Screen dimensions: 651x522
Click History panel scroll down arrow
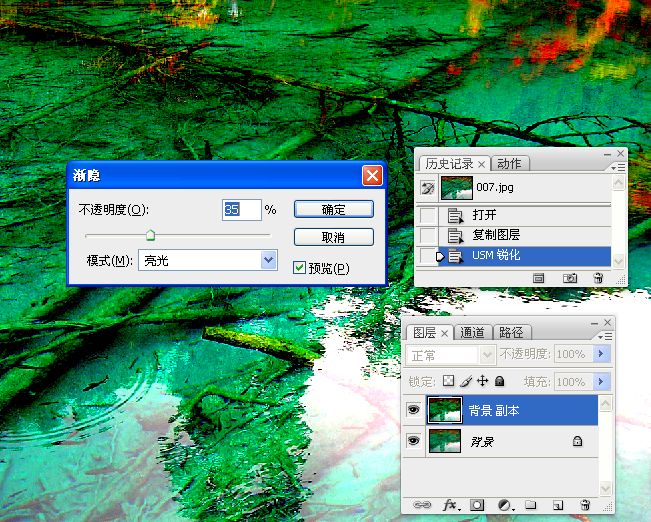point(618,261)
